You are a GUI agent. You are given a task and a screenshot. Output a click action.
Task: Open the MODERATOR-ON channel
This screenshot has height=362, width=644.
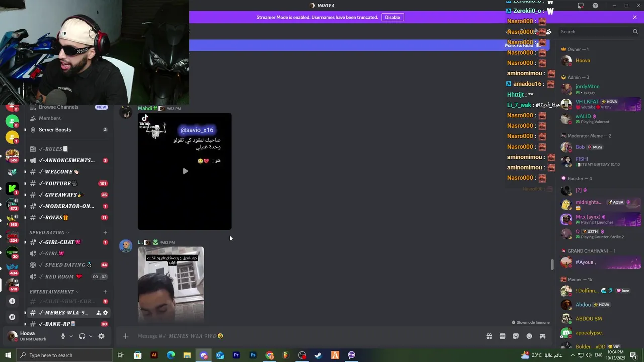click(68, 206)
